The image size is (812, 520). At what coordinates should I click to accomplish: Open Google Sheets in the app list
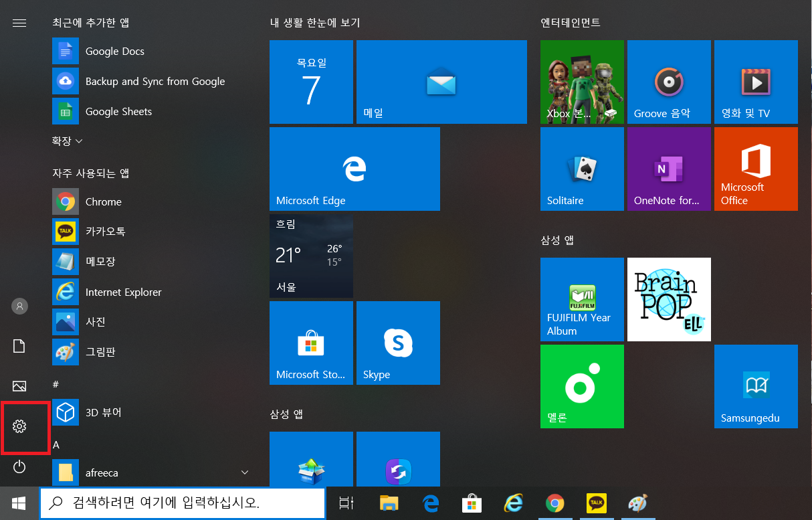[150, 112]
